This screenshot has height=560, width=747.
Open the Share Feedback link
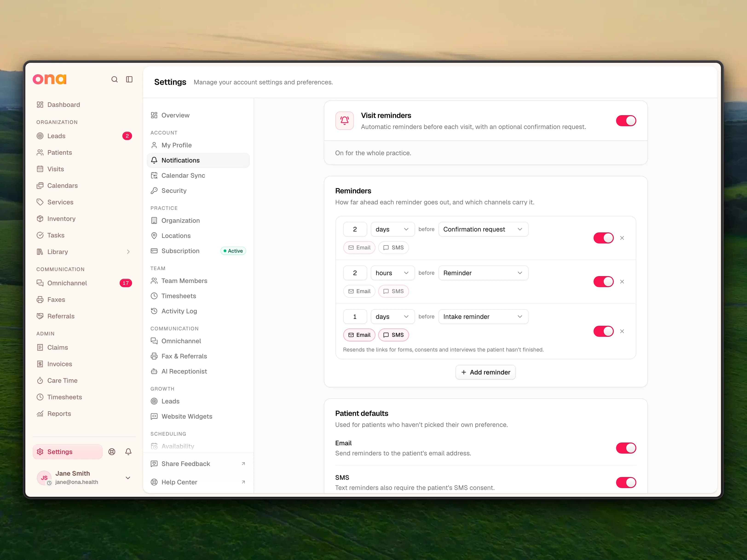[198, 464]
